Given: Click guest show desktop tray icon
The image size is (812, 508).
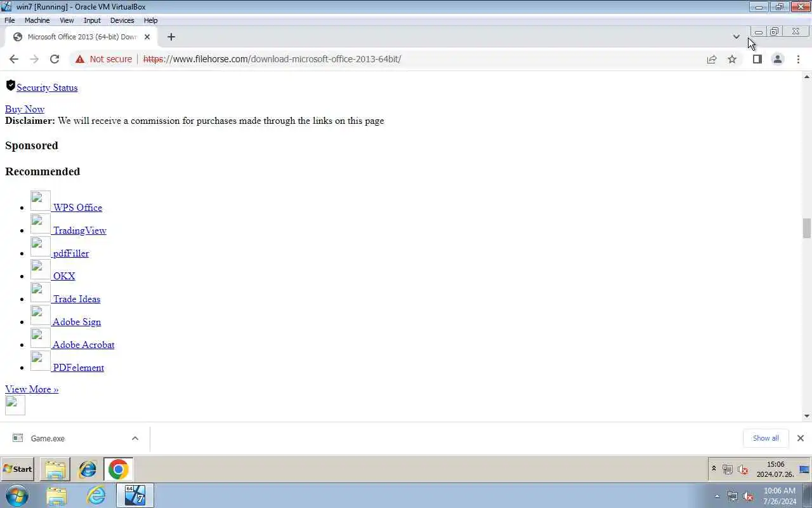Looking at the screenshot, I should pyautogui.click(x=804, y=469).
